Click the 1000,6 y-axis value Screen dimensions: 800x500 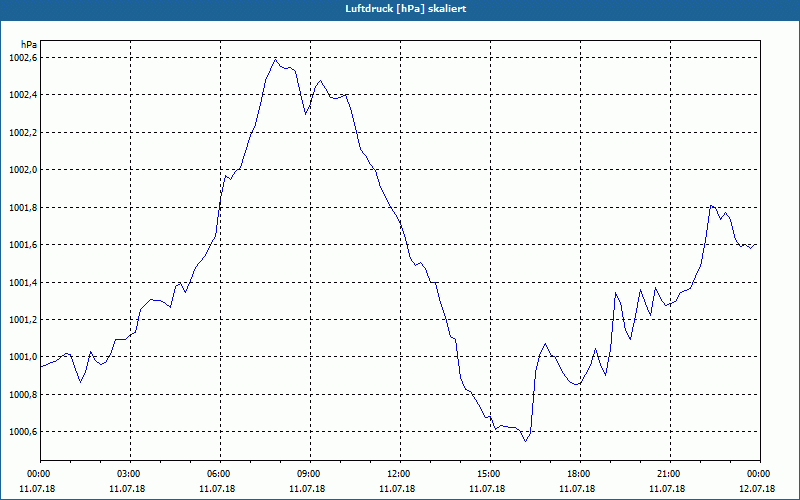coord(23,432)
